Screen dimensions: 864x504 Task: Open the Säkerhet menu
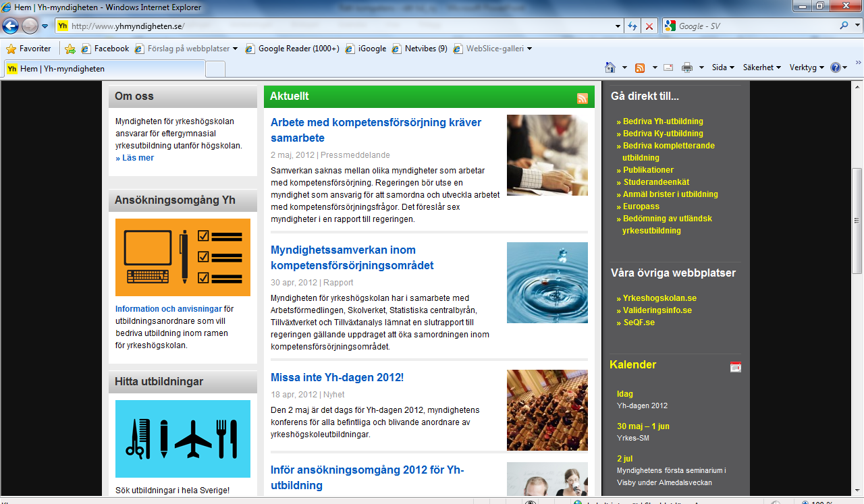(x=761, y=67)
